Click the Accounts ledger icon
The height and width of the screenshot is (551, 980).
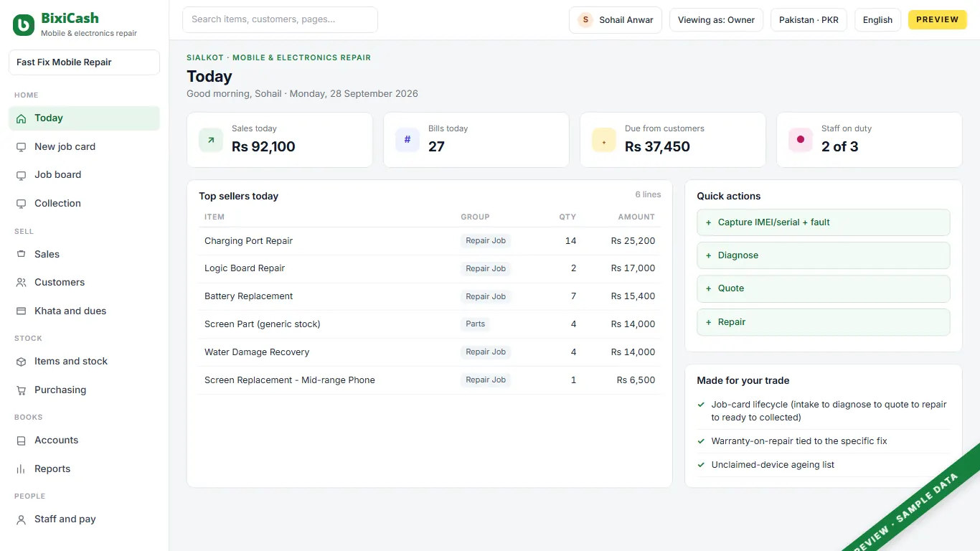tap(21, 441)
